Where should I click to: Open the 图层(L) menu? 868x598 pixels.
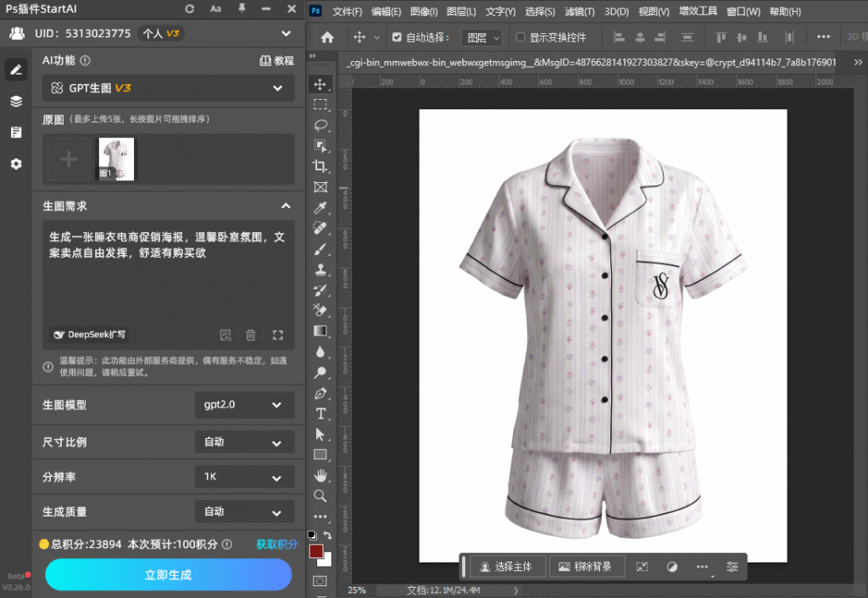[461, 12]
